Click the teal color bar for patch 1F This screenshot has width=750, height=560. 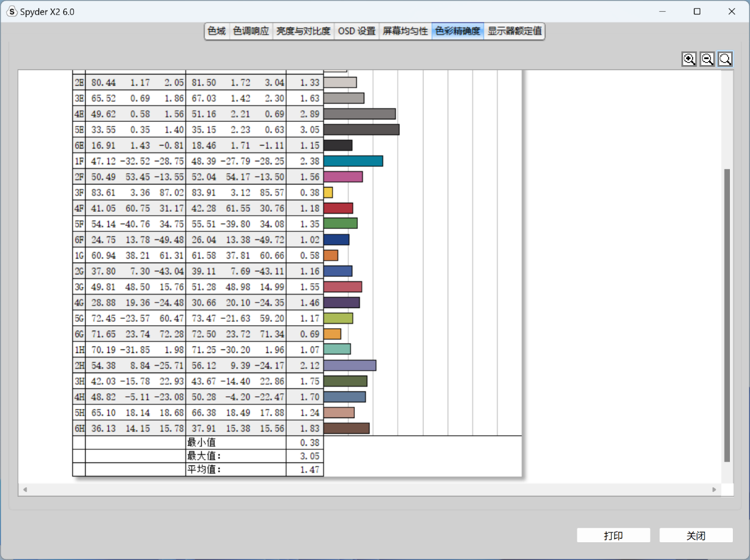[x=353, y=161]
